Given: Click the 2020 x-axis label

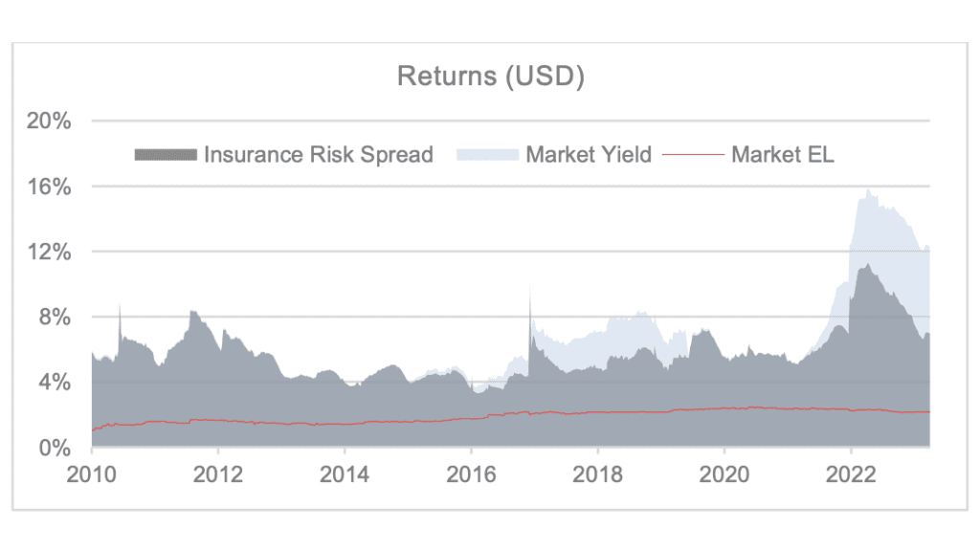Looking at the screenshot, I should [x=724, y=475].
